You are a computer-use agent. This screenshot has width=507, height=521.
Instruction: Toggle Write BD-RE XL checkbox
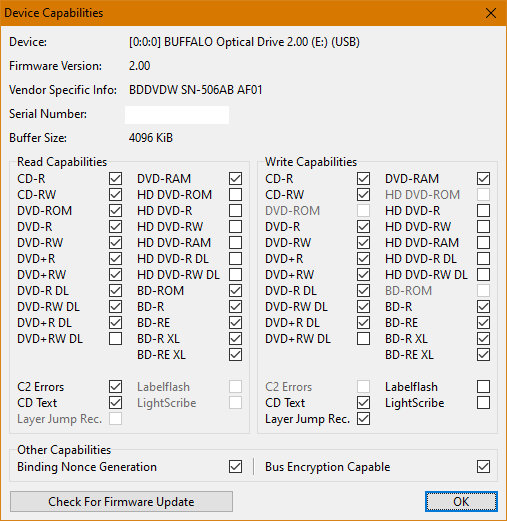(x=483, y=355)
